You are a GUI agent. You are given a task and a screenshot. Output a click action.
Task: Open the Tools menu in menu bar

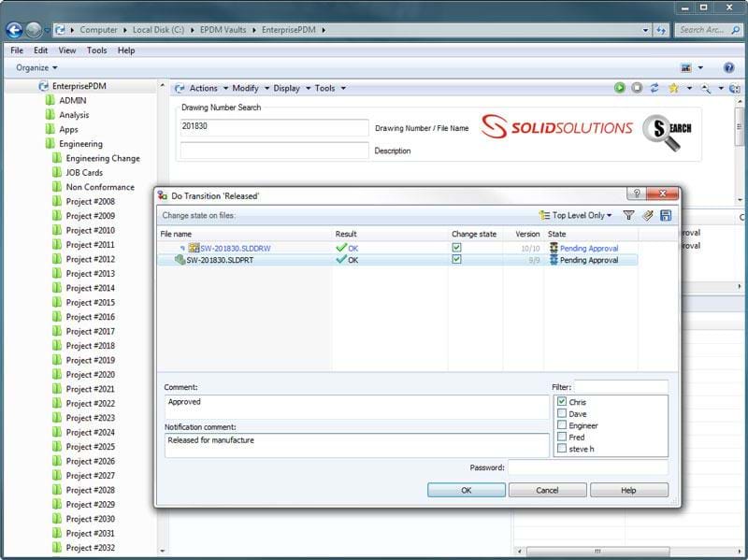coord(97,50)
